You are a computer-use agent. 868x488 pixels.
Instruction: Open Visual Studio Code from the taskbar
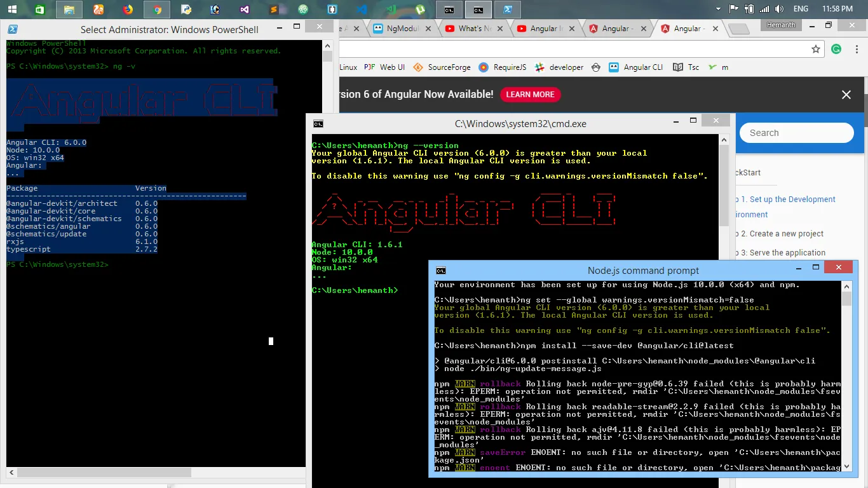coord(362,10)
